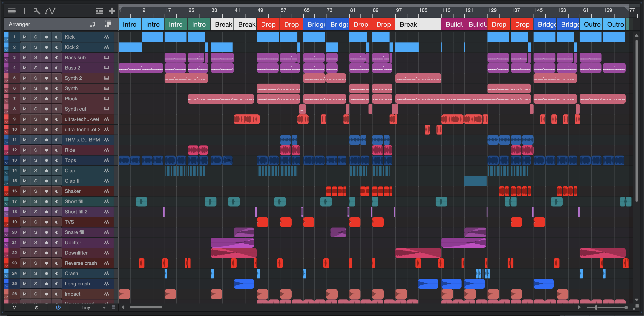Image resolution: width=644 pixels, height=316 pixels.
Task: Add a new track with plus icon
Action: click(x=112, y=11)
